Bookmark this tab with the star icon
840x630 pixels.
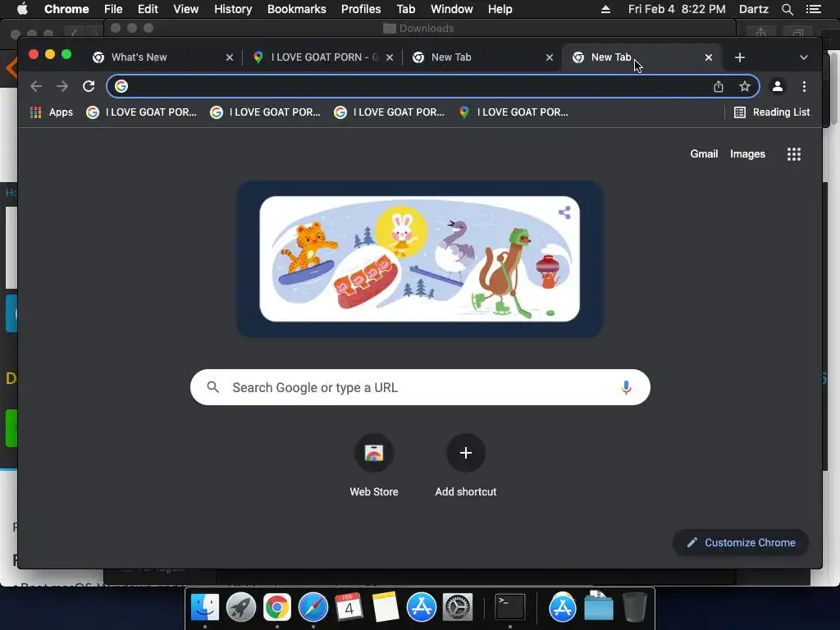coord(745,86)
